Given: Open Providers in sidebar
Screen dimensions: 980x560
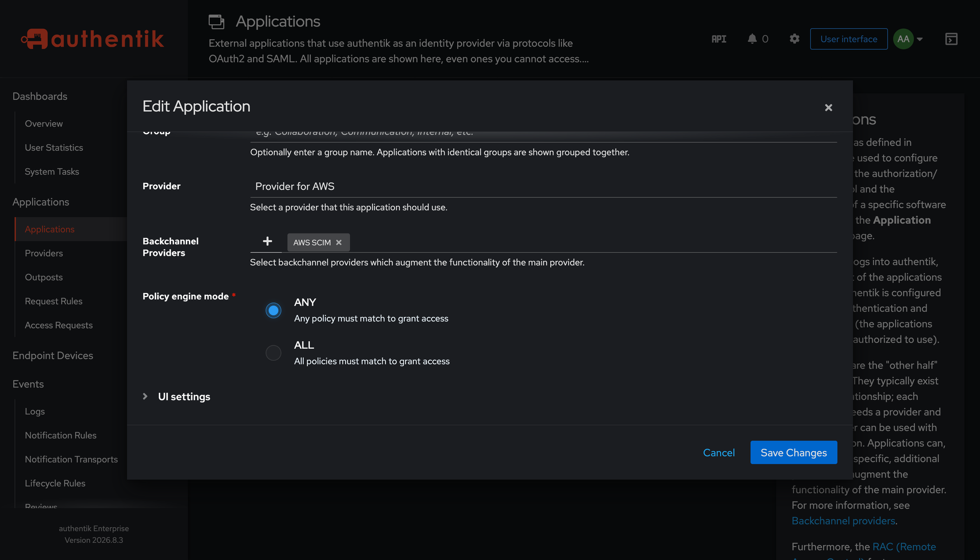Looking at the screenshot, I should pos(44,253).
